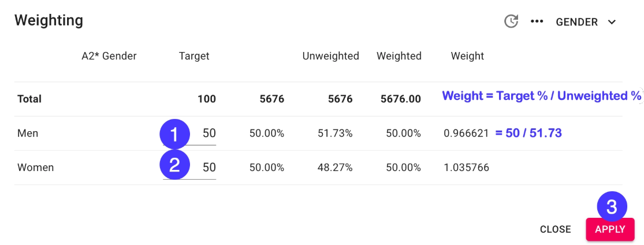Click the Weight column header
This screenshot has height=245, width=644.
(467, 56)
